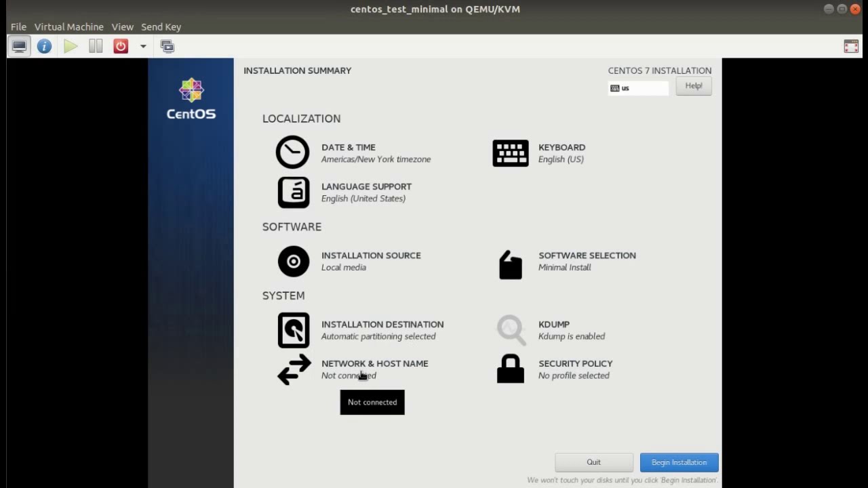Click the Not connected tooltip

point(372,402)
